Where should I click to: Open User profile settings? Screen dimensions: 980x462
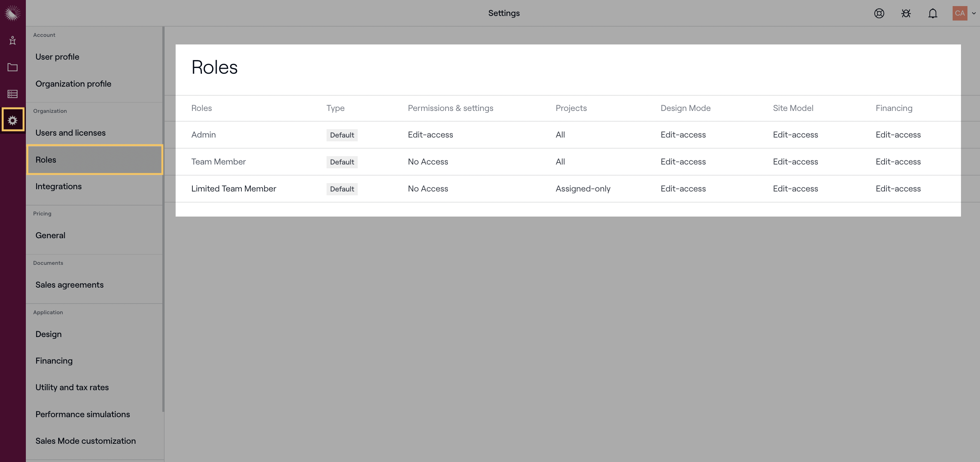pos(57,57)
